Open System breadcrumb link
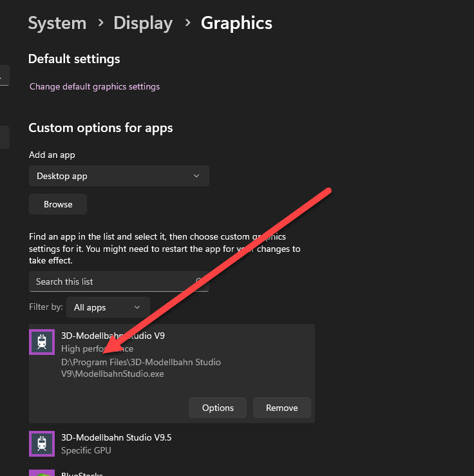Viewport: 474px width, 476px height. tap(57, 23)
